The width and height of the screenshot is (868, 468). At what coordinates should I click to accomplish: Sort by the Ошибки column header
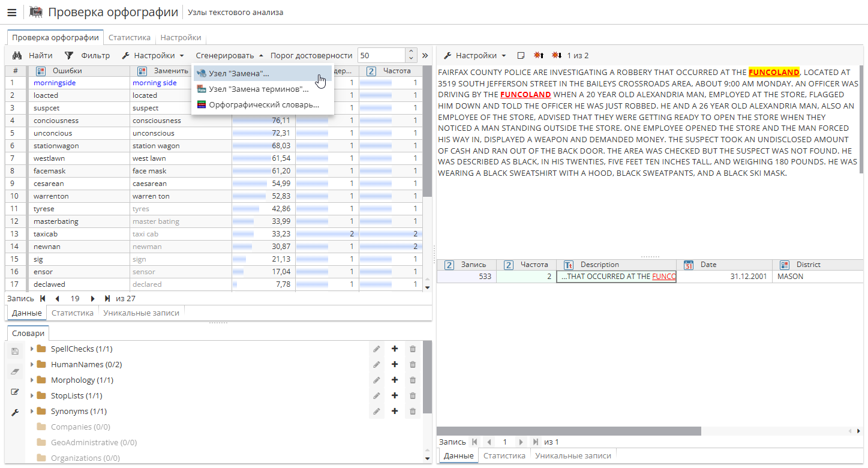tap(79, 71)
